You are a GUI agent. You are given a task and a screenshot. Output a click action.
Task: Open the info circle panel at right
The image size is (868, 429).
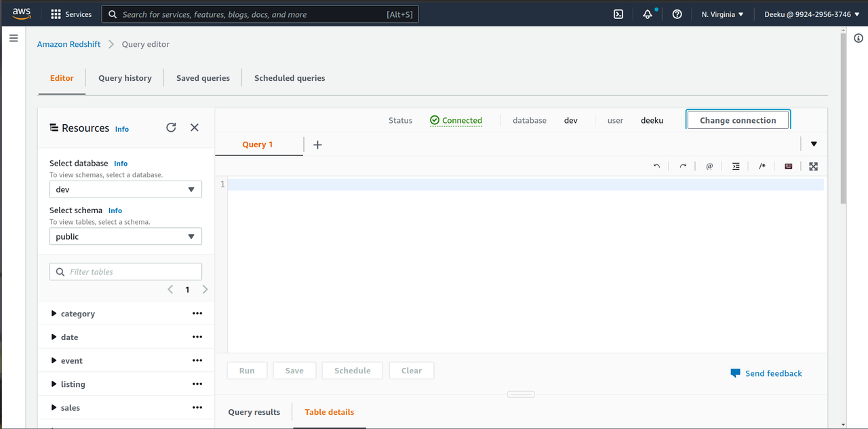click(859, 39)
